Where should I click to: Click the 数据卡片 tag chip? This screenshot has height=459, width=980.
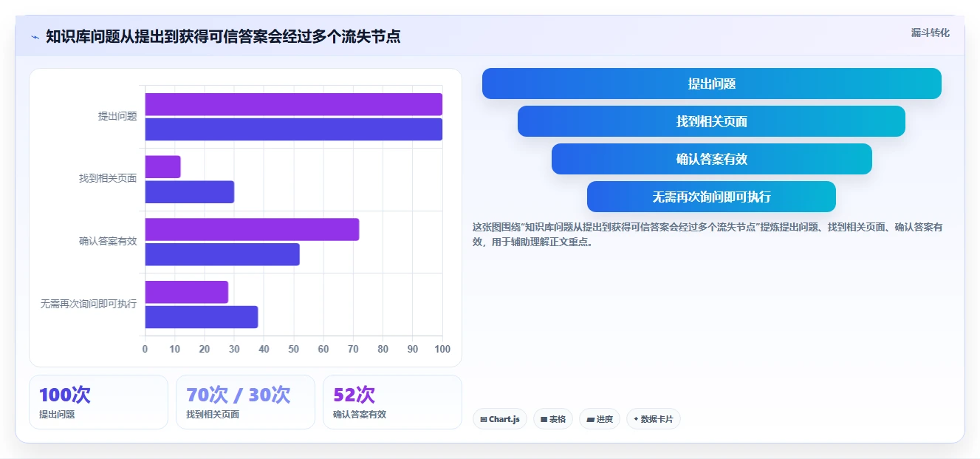[653, 419]
